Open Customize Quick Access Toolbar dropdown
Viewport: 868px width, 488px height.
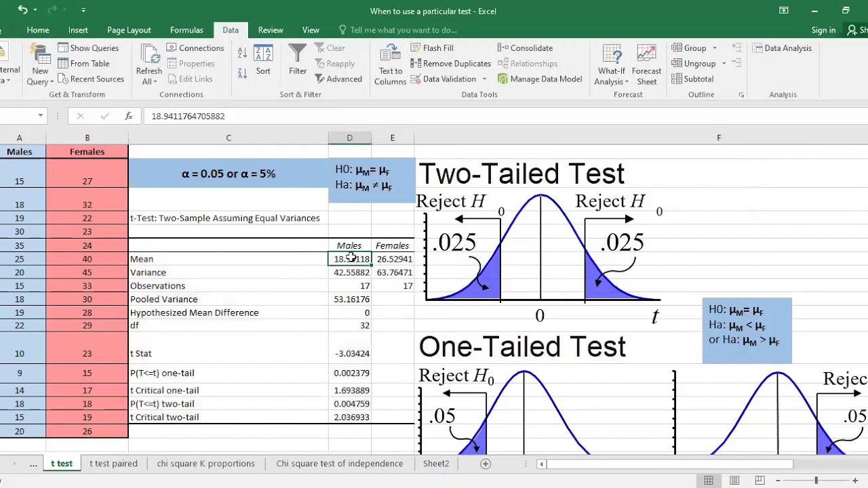83,10
